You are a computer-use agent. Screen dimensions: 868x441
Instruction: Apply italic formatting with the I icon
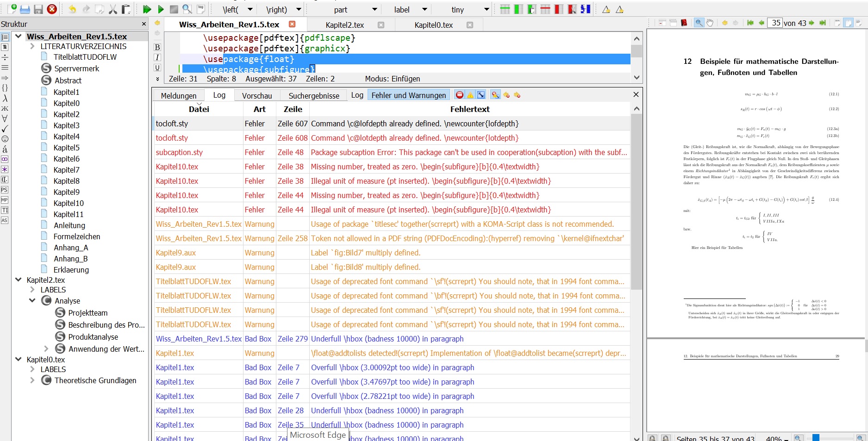157,57
